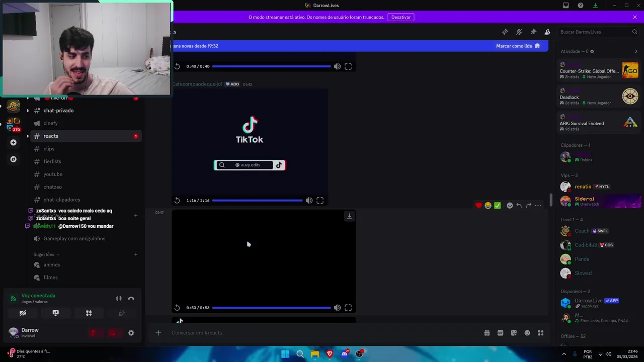Viewport: 644px width, 362px height.
Task: Open the Discover servers compass icon
Action: click(14, 159)
